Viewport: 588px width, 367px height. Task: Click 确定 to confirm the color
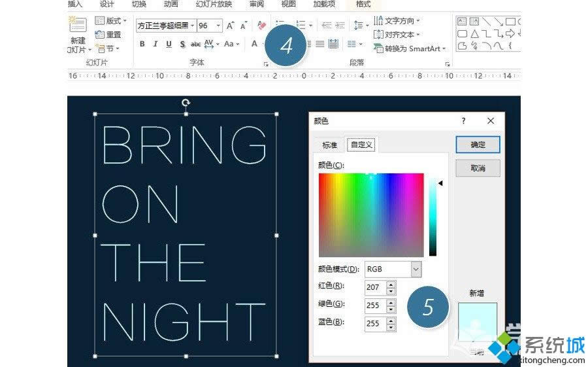[x=478, y=145]
